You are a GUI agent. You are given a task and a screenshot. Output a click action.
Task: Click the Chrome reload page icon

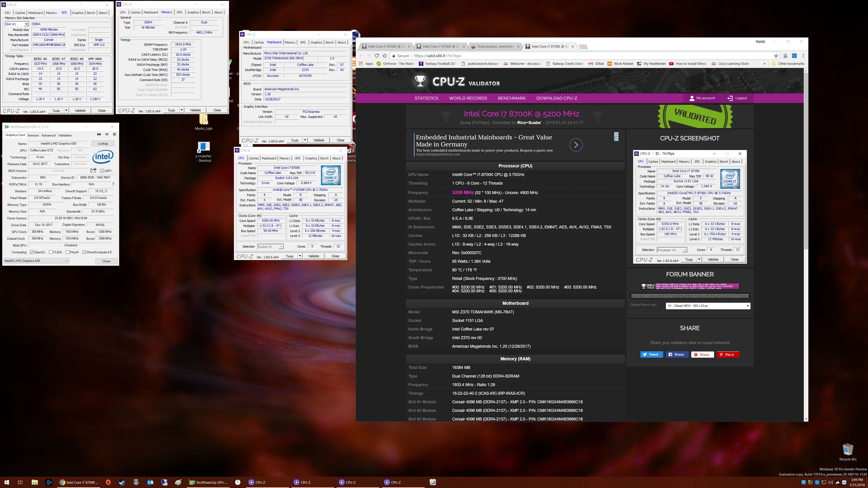coord(377,56)
